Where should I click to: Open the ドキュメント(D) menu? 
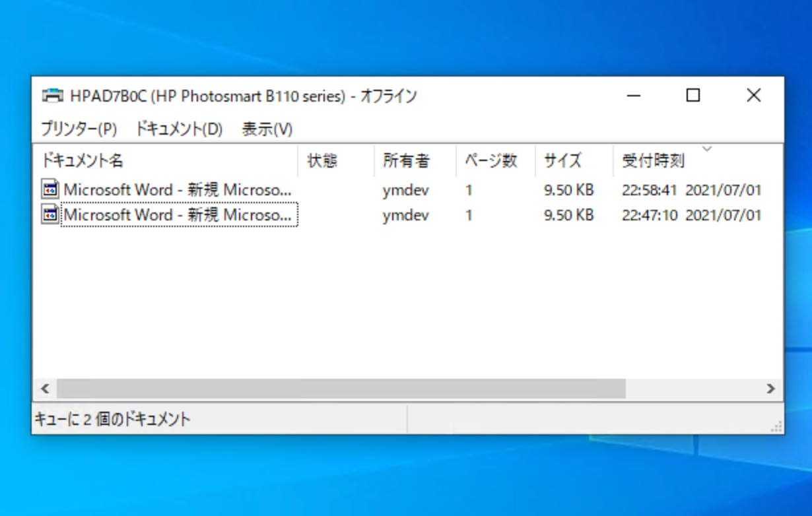pos(178,129)
